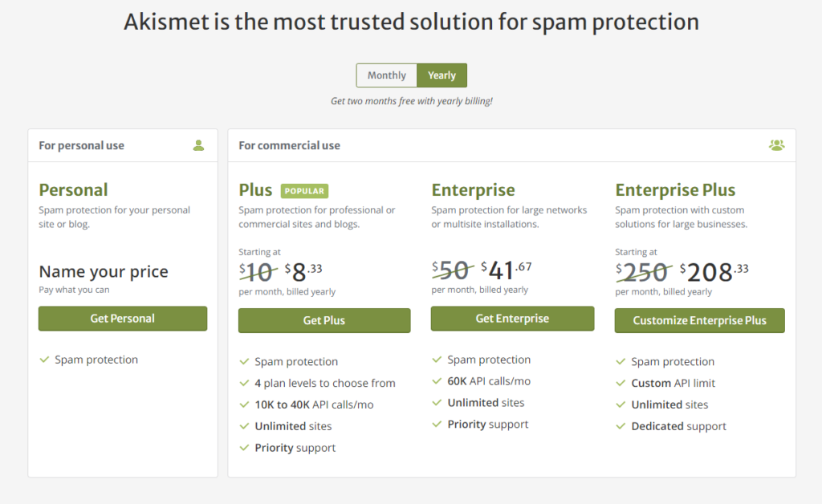
Task: Click the POPULAR badge next to Plus
Action: 304,191
